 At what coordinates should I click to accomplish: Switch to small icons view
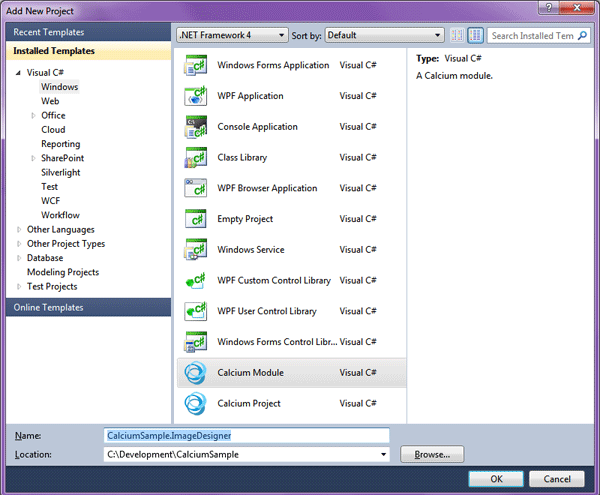[457, 36]
